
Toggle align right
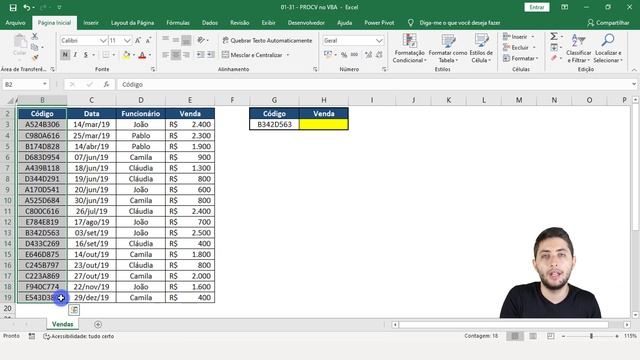(186, 55)
